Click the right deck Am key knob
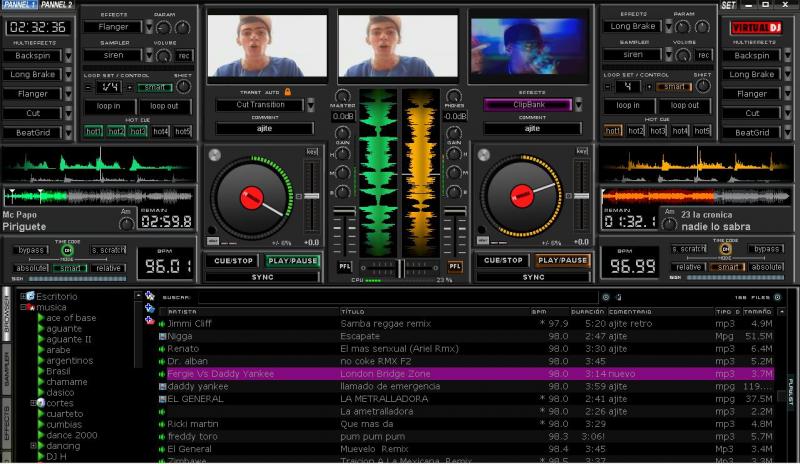 (669, 223)
